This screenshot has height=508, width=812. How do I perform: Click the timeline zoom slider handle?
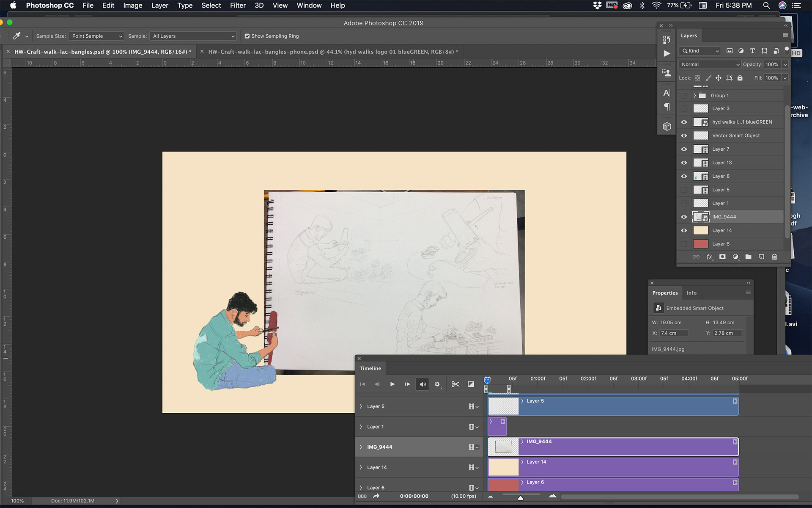[521, 498]
